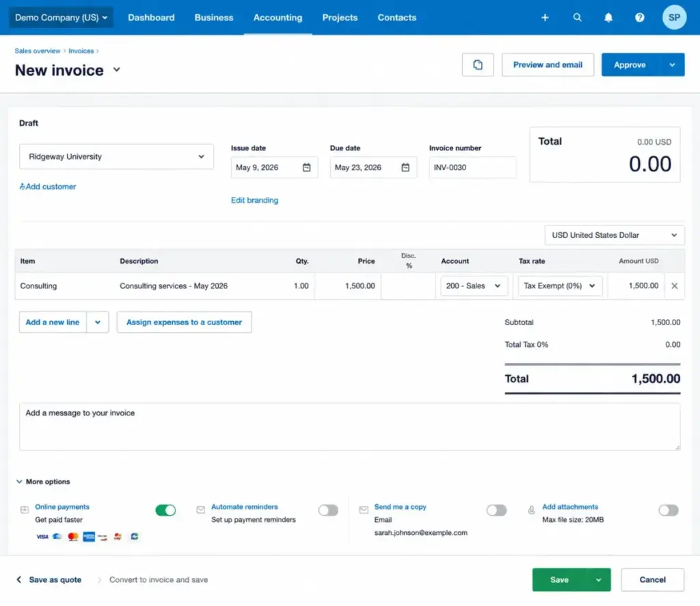Viewport: 700px width, 606px height.
Task: Click the Qty cell 1.00
Action: point(301,286)
